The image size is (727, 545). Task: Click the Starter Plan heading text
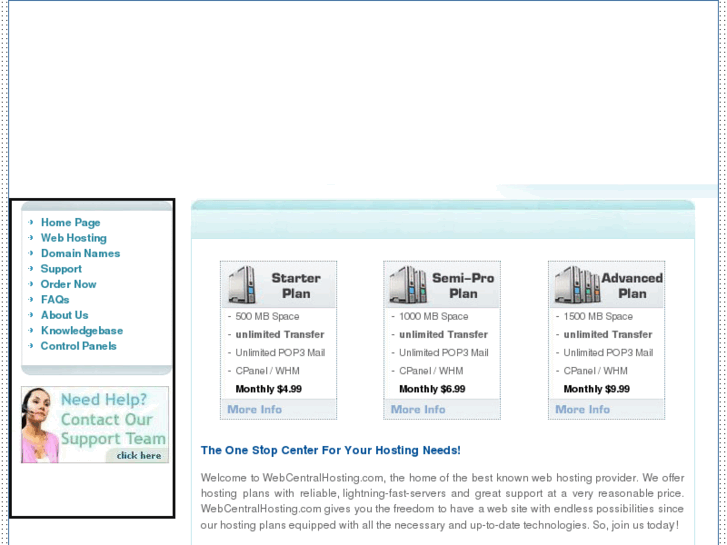pos(296,286)
